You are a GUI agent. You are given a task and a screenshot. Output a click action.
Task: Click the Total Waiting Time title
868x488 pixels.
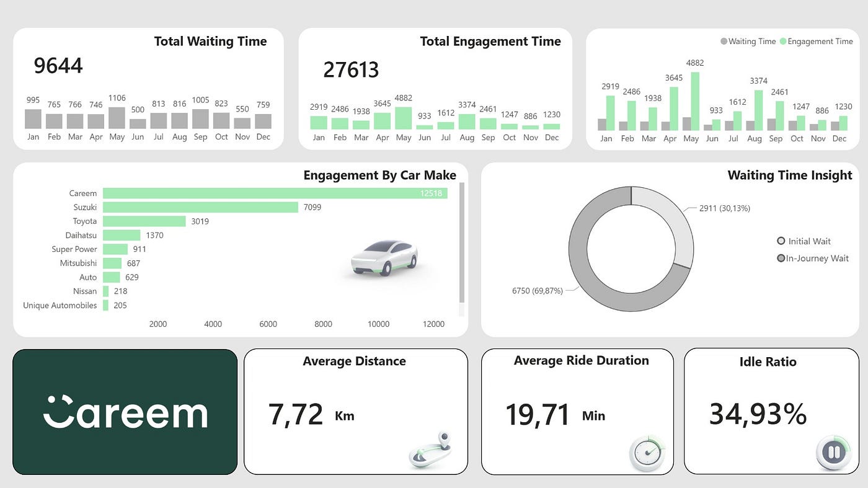click(x=210, y=42)
